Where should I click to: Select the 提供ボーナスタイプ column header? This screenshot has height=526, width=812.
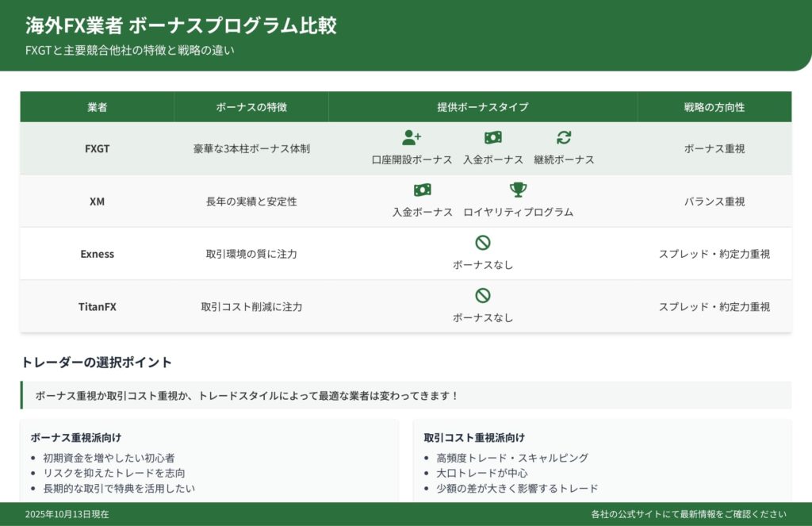point(483,107)
